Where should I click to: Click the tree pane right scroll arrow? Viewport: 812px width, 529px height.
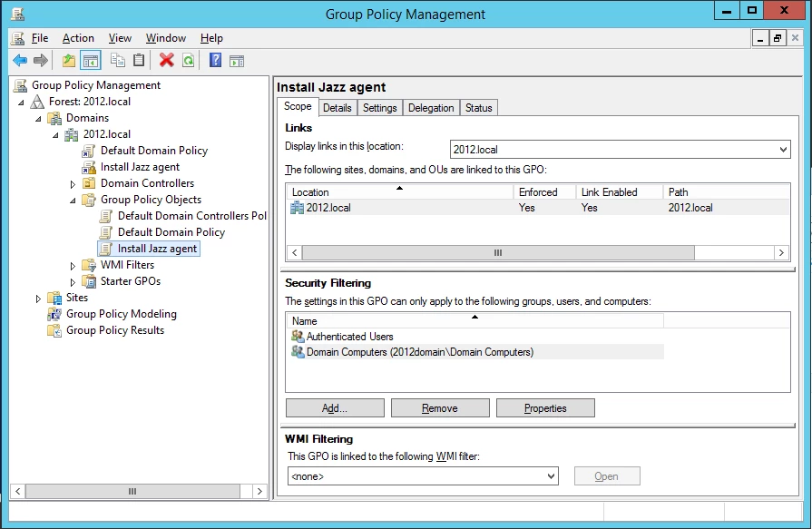tap(259, 491)
